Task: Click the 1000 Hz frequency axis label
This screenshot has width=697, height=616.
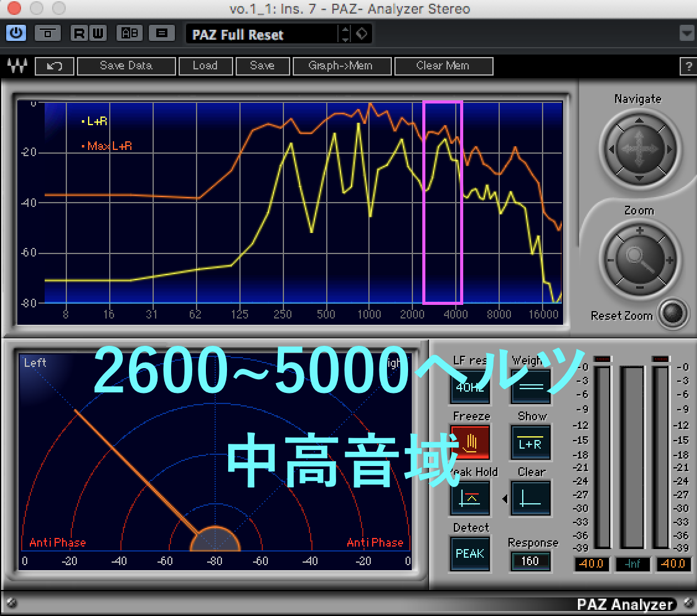Action: [x=370, y=314]
